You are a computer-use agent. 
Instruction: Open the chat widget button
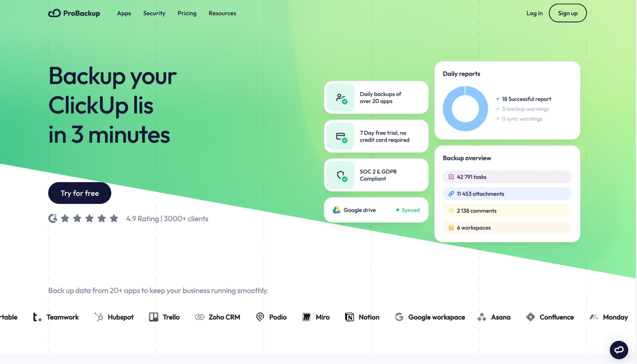619,350
